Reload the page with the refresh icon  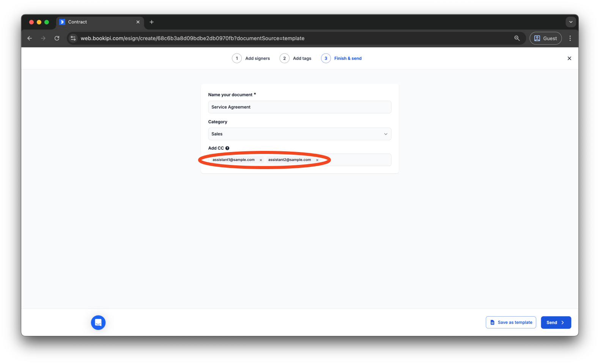(x=57, y=38)
